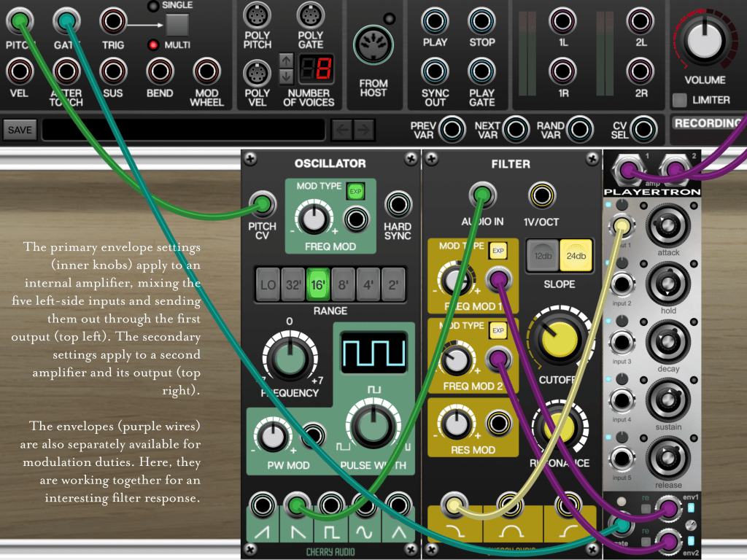Click the oscillator triangle wave output jack
This screenshot has width=747, height=560.
[x=398, y=504]
